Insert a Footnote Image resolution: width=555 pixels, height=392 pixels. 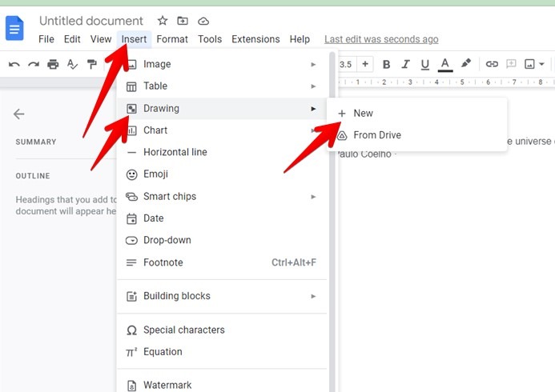click(x=222, y=262)
